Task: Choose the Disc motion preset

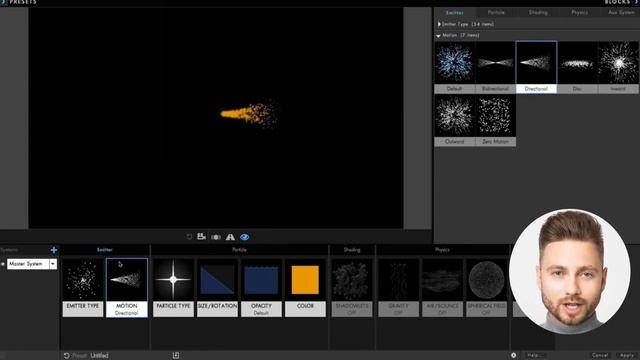Action: pos(577,67)
